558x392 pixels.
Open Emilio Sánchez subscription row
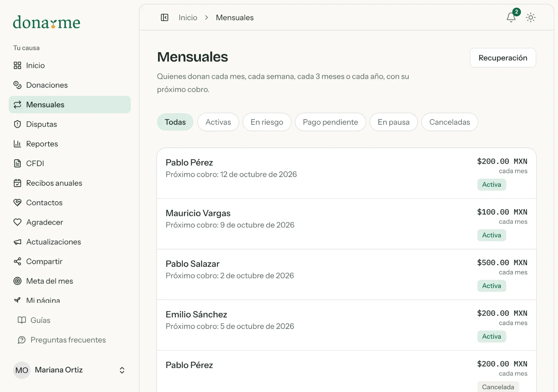click(347, 325)
